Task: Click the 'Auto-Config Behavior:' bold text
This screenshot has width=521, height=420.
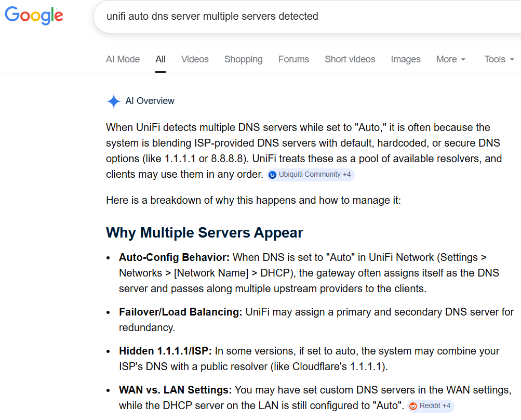Action: click(x=175, y=257)
